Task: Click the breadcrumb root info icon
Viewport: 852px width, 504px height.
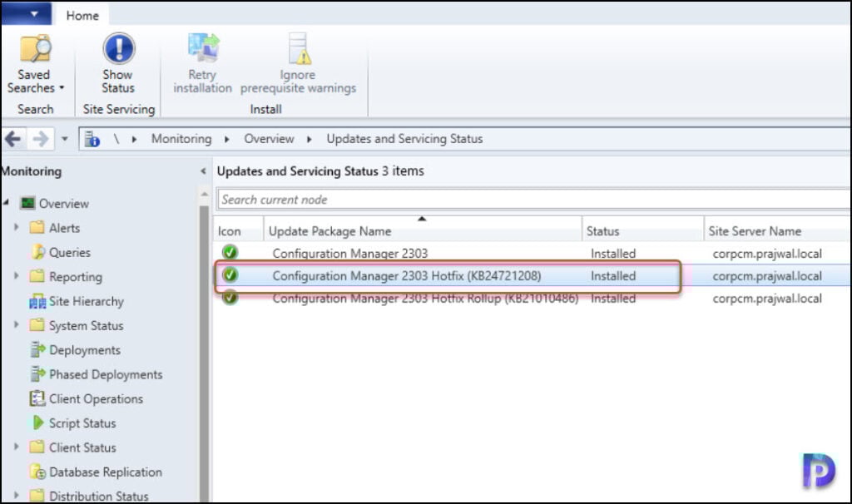Action: (92, 139)
